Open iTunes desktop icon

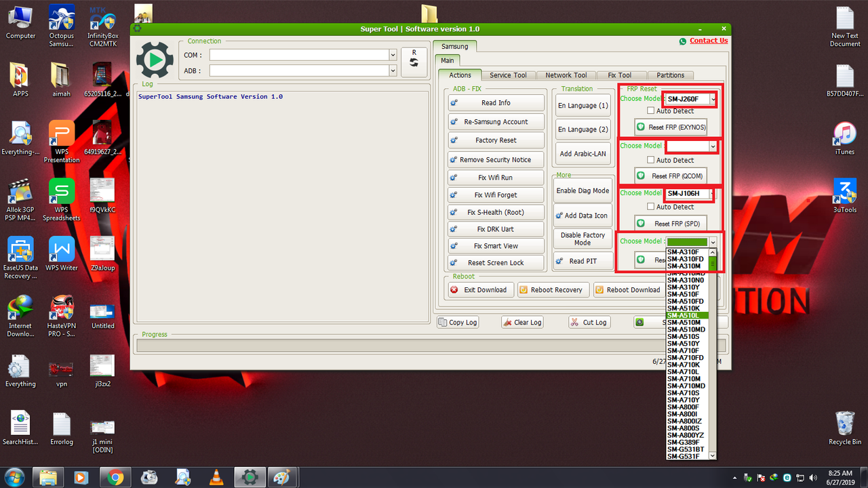pos(845,139)
